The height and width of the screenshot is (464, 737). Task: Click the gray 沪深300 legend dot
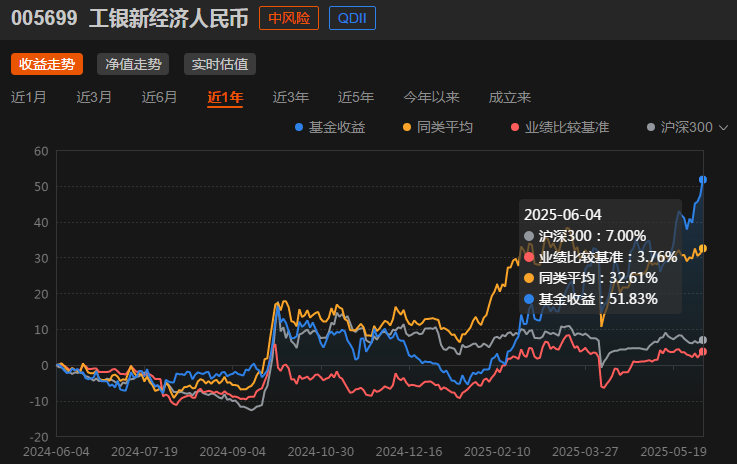[651, 127]
